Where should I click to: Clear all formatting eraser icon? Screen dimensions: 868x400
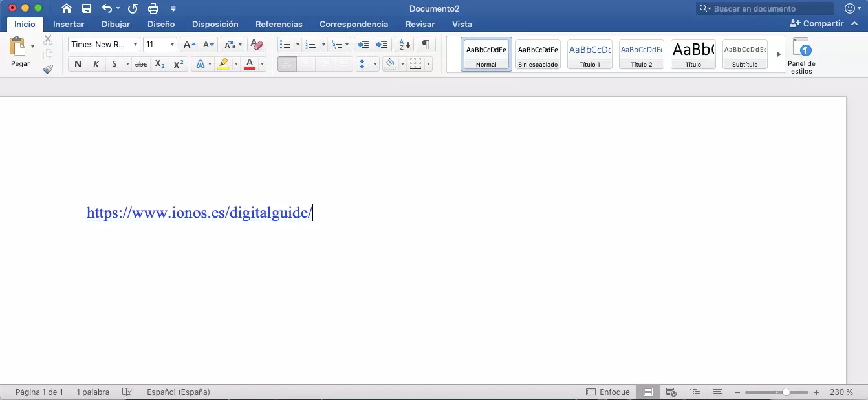257,45
